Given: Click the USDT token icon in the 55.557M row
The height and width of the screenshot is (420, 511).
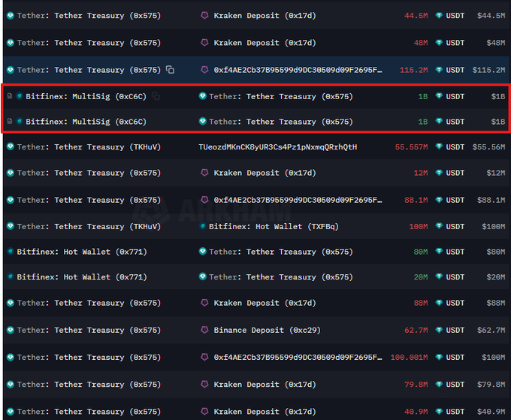Looking at the screenshot, I should click(439, 147).
